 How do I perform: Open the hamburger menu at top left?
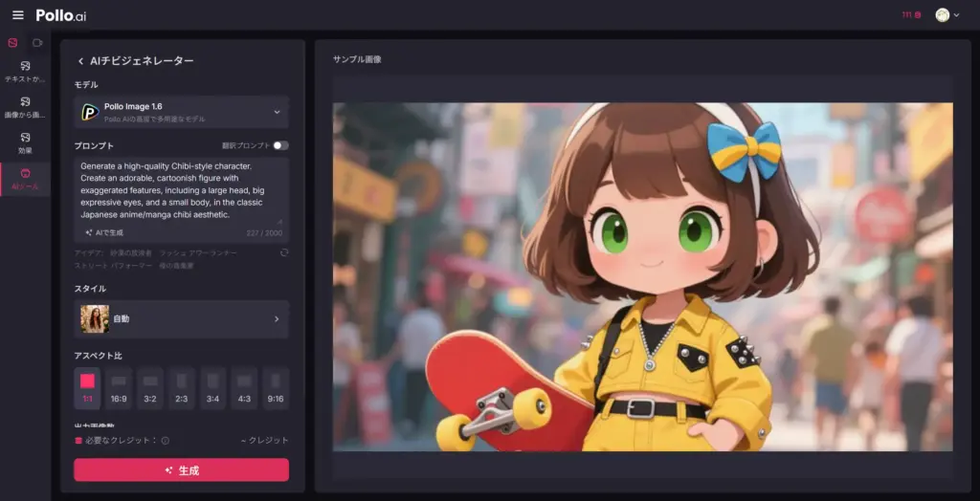click(x=18, y=15)
